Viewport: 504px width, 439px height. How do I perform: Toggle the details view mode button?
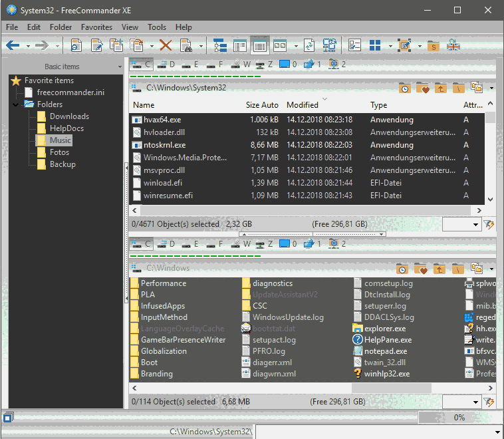[x=260, y=45]
